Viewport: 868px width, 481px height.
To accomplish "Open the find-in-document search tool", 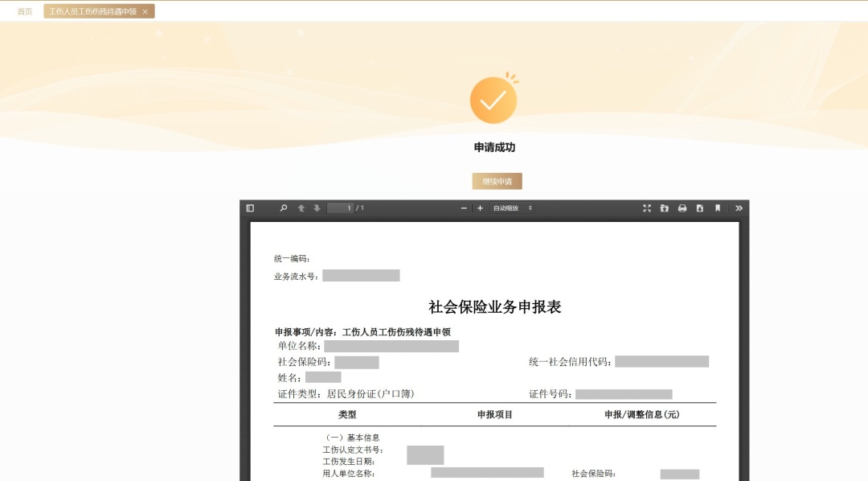I will coord(284,208).
